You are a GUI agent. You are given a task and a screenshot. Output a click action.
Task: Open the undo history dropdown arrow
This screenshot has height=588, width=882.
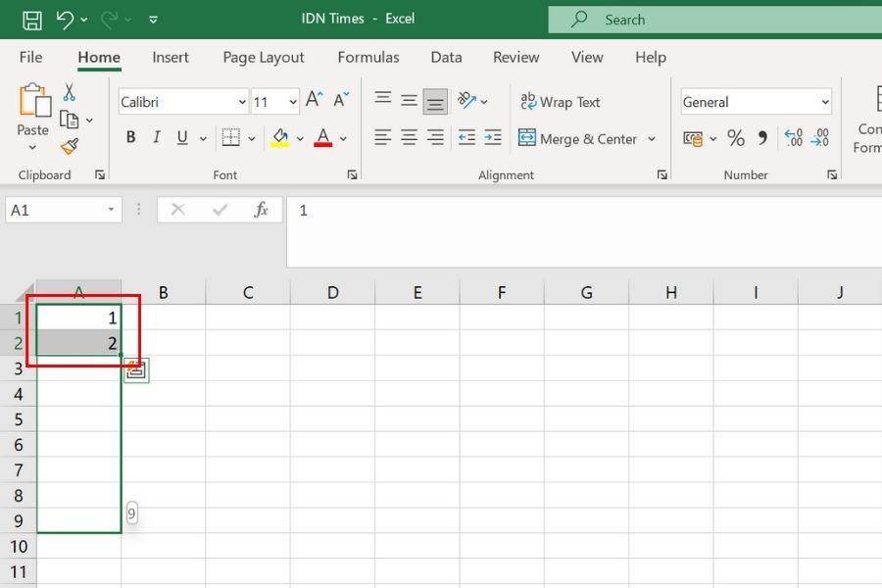(x=84, y=21)
